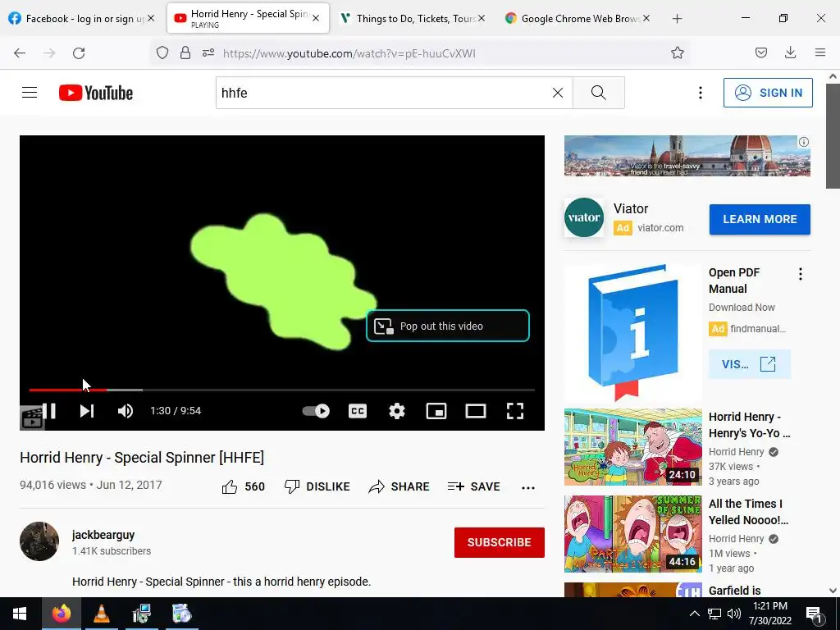840x630 pixels.
Task: Open the Open PDF Manual ad thumbnail
Action: coord(632,332)
